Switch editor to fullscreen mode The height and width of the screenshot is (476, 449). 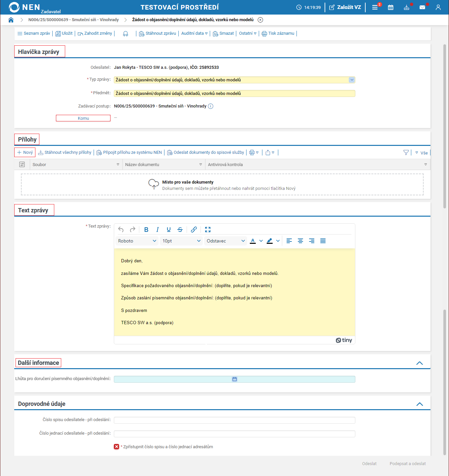[208, 230]
